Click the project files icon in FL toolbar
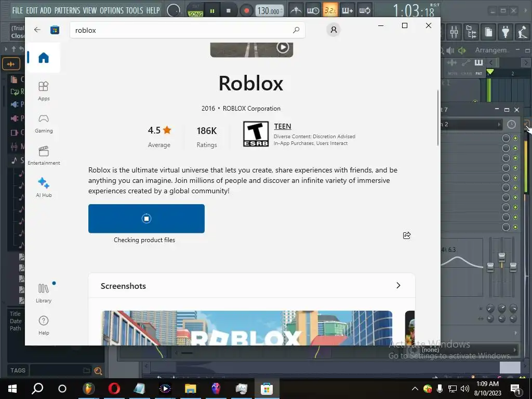532x399 pixels. [x=488, y=32]
